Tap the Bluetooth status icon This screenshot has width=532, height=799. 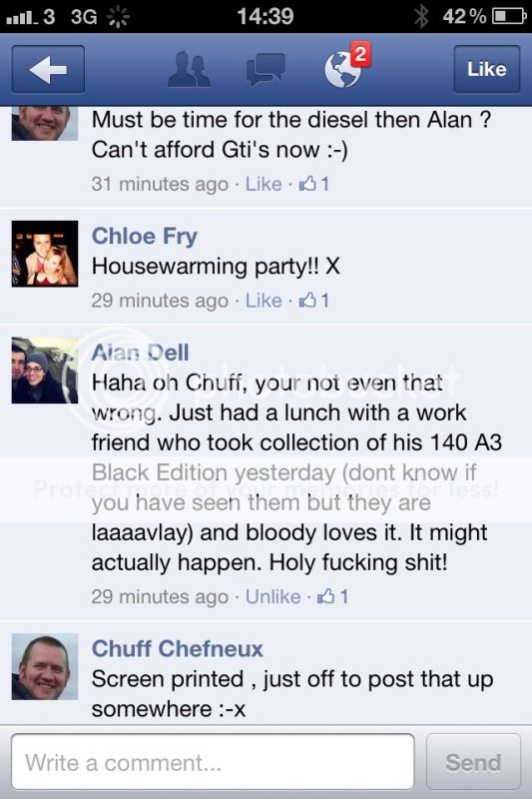421,16
